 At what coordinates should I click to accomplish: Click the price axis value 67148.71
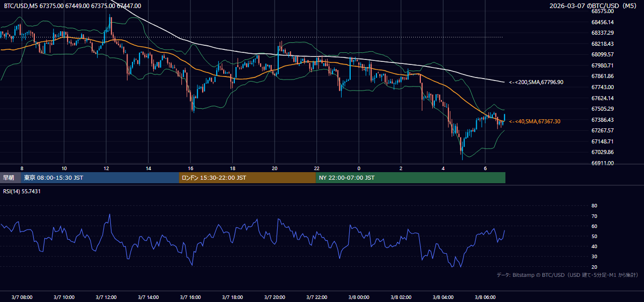click(x=602, y=141)
